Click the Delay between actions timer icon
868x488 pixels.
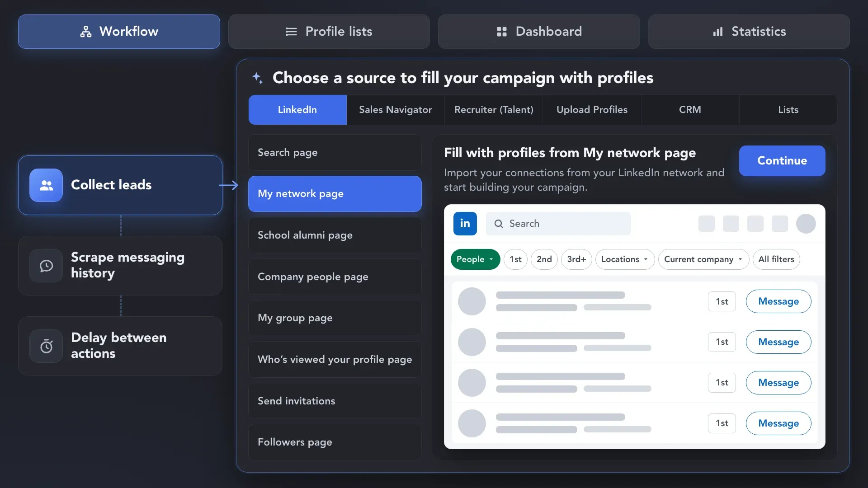(46, 346)
